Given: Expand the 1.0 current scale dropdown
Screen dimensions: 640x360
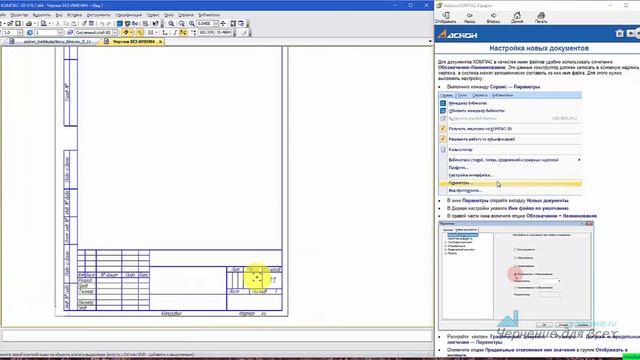Looking at the screenshot, I should click(x=20, y=32).
